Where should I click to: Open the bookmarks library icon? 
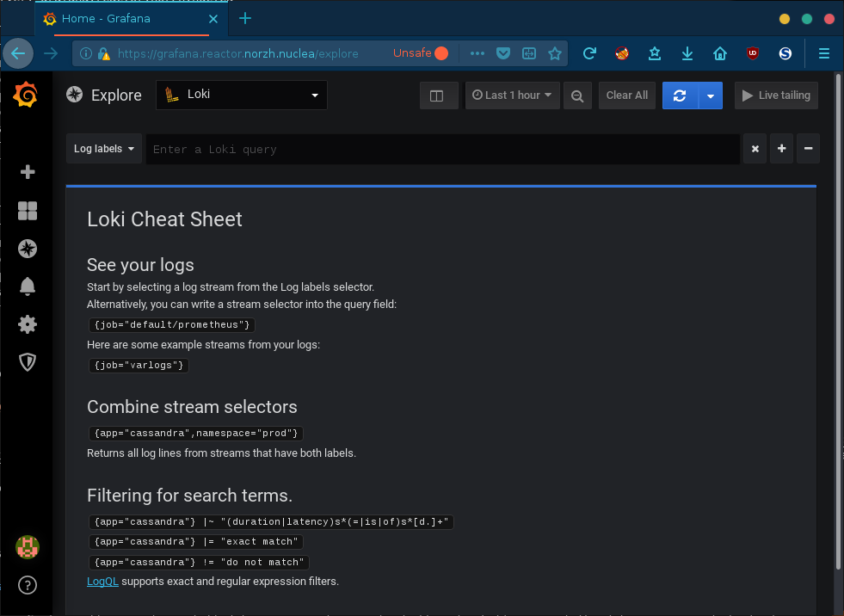[655, 53]
